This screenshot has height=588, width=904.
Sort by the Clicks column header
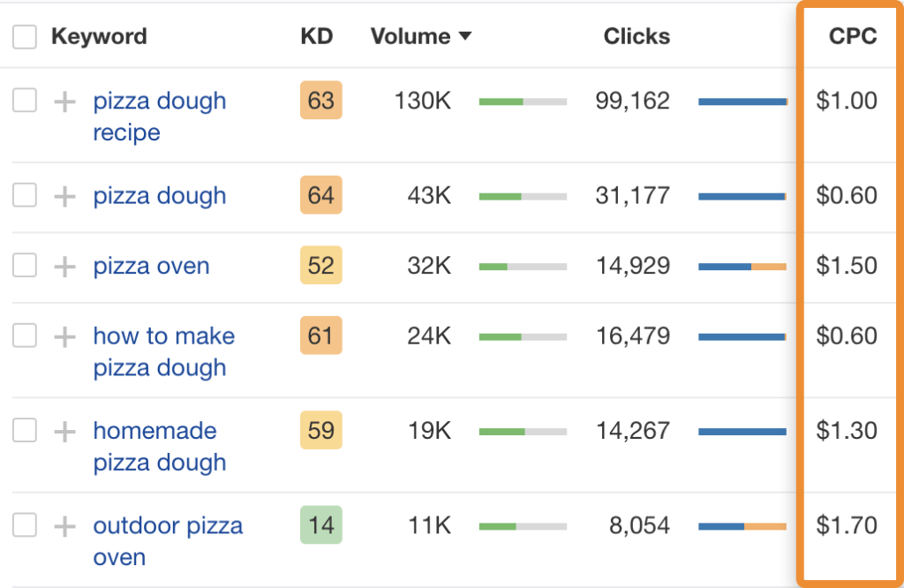[637, 36]
